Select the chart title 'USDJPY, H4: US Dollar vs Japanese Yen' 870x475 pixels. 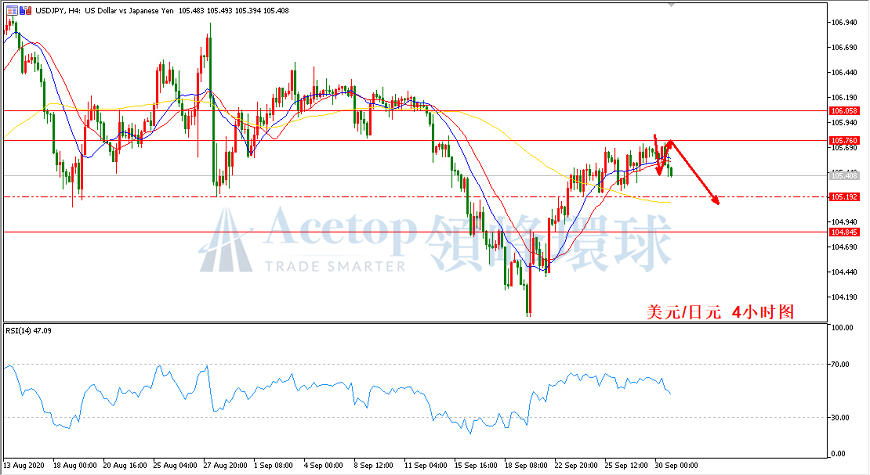point(104,11)
